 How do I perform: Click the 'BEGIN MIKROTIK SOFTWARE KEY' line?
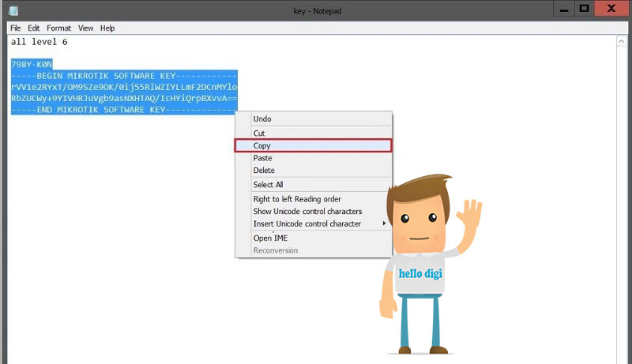point(124,76)
